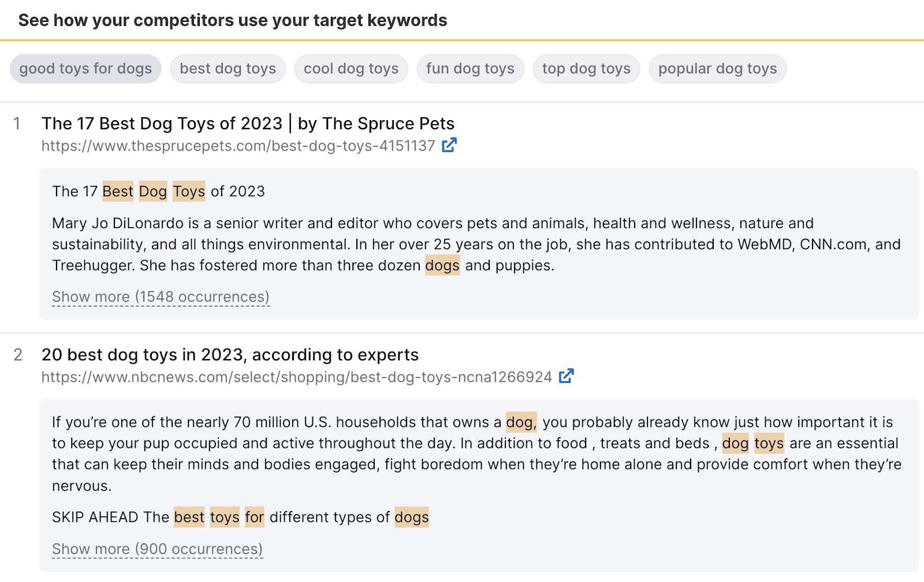The width and height of the screenshot is (924, 582).
Task: Click 'The 17 Best Dog Toys of 2023' title
Action: (247, 123)
